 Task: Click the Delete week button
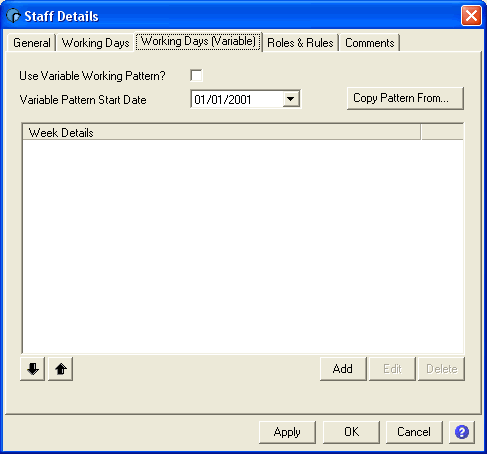441,369
